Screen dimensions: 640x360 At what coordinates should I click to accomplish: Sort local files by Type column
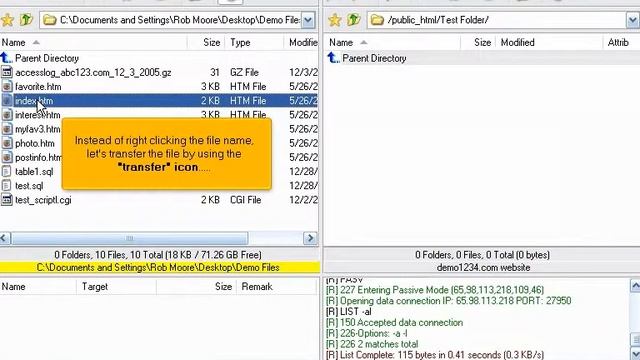(x=254, y=42)
